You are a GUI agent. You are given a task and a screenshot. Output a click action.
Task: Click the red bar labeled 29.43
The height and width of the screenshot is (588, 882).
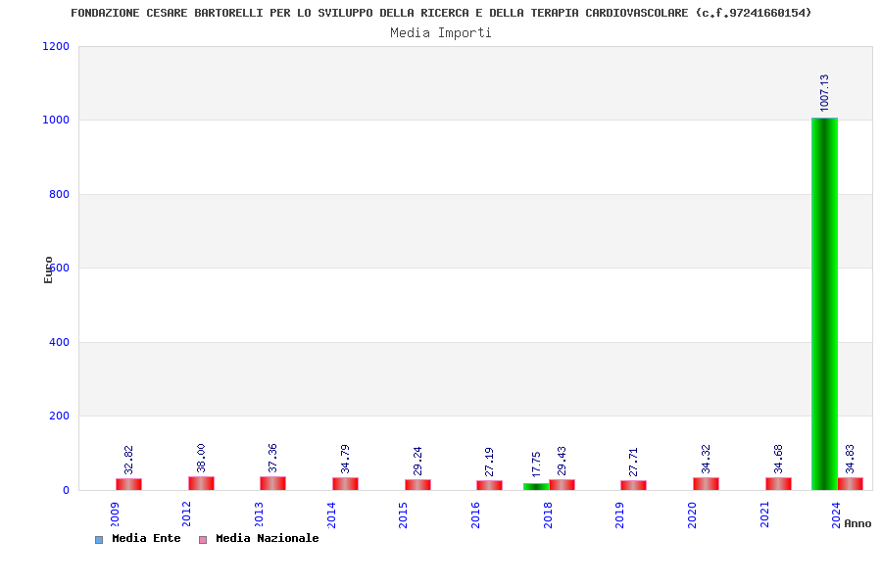[x=562, y=484]
